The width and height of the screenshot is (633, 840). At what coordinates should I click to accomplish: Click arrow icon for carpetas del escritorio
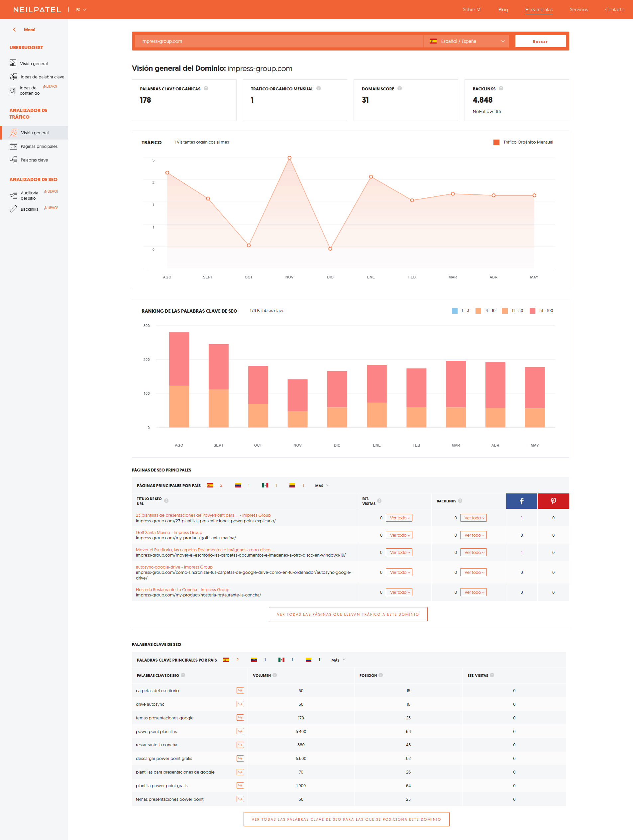(x=240, y=690)
